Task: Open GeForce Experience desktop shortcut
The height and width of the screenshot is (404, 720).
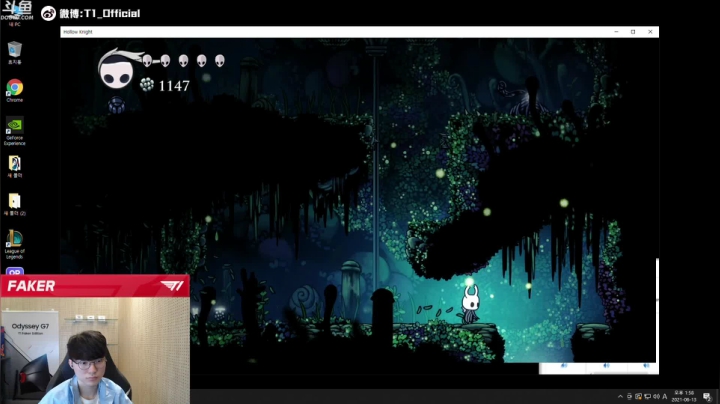Action: tap(15, 131)
